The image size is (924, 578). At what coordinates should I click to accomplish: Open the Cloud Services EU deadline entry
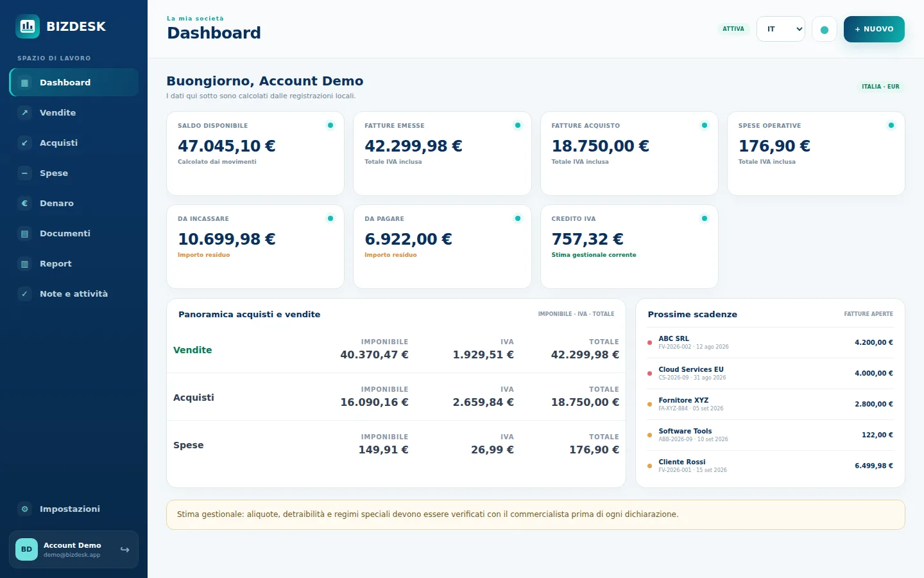pyautogui.click(x=770, y=373)
